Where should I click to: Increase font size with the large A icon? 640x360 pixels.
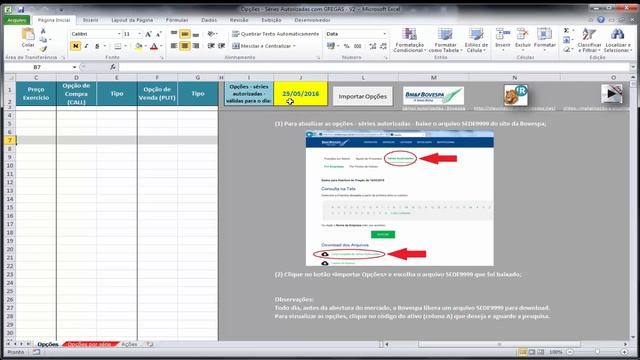[x=149, y=34]
